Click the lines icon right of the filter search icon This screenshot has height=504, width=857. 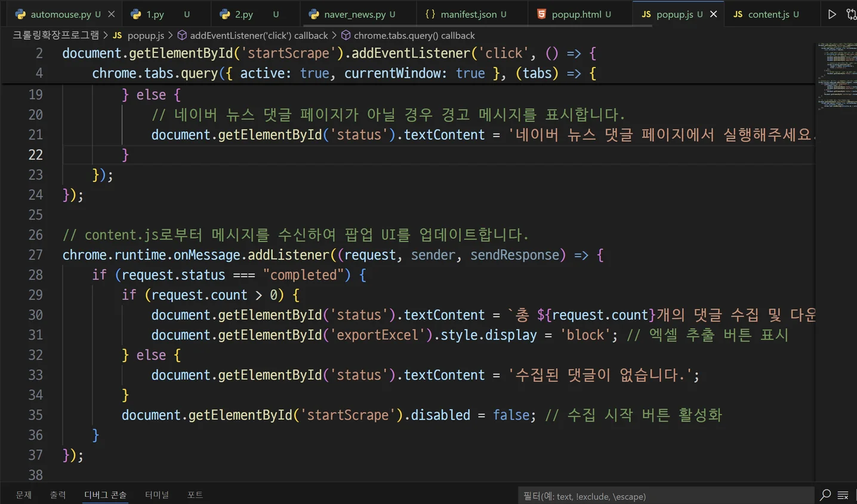(843, 495)
